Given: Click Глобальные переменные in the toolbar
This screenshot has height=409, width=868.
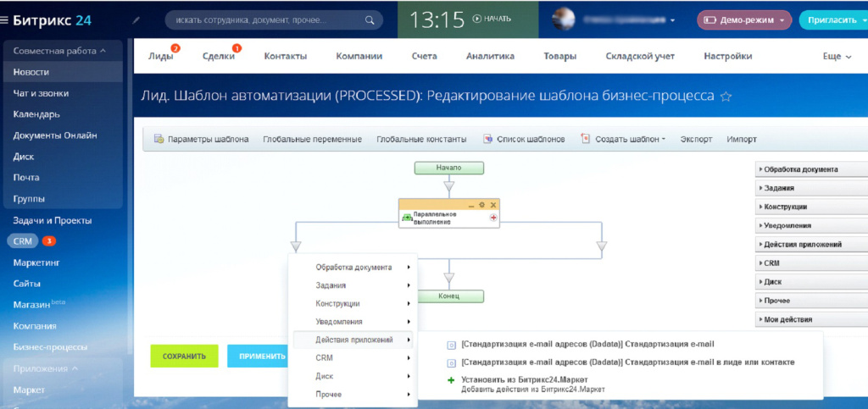Looking at the screenshot, I should click(312, 139).
